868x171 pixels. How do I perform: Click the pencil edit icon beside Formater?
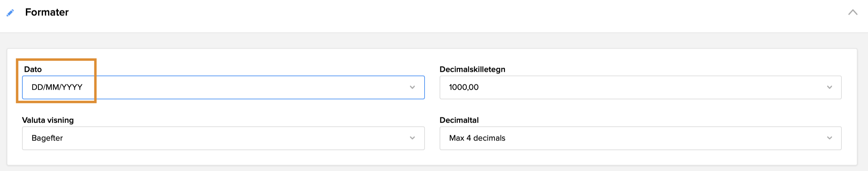(x=10, y=13)
